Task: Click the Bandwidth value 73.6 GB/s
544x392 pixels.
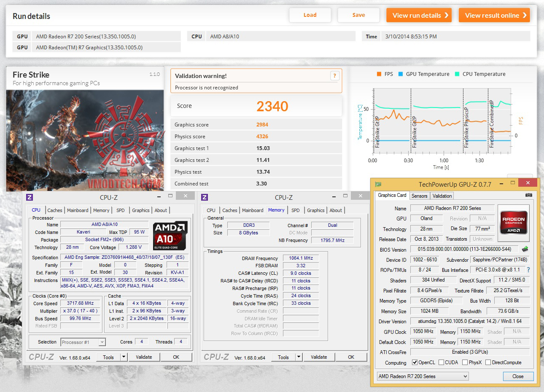Action: click(x=508, y=311)
